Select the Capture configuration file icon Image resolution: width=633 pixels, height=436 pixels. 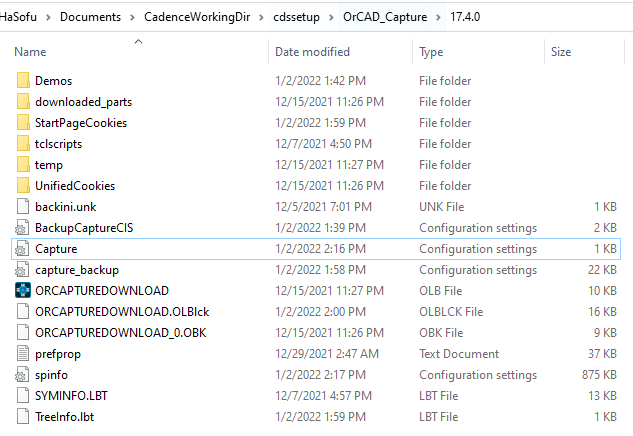tap(23, 249)
